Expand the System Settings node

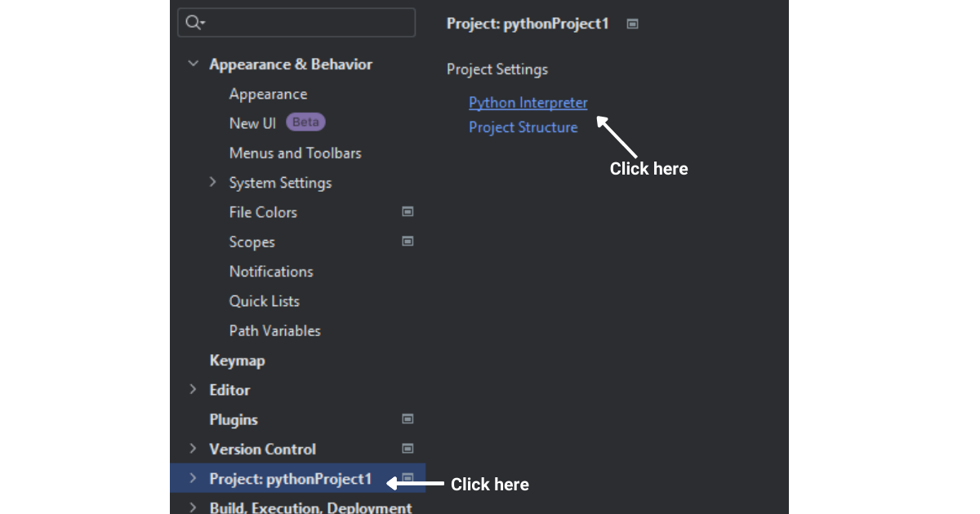[x=212, y=182]
